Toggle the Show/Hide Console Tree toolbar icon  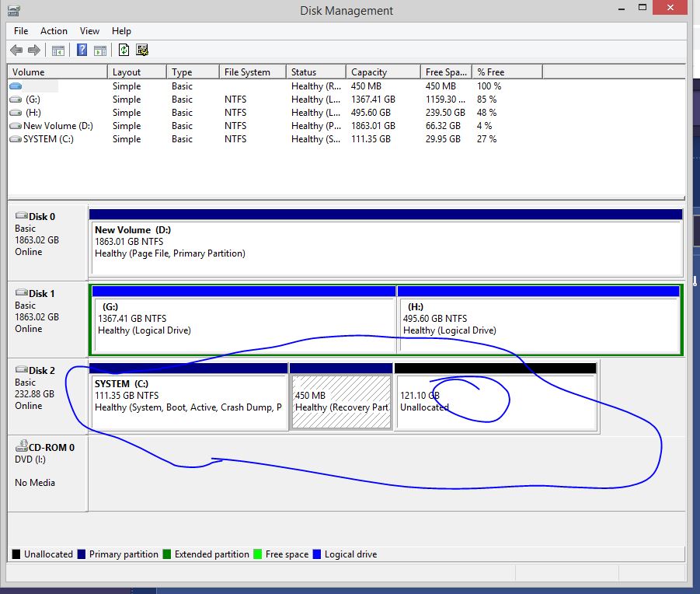(58, 51)
